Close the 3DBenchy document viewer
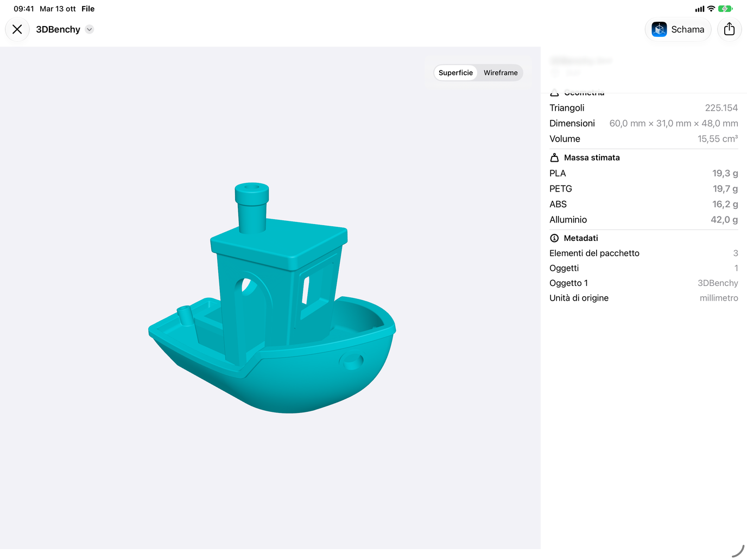The image size is (747, 560). 17,29
